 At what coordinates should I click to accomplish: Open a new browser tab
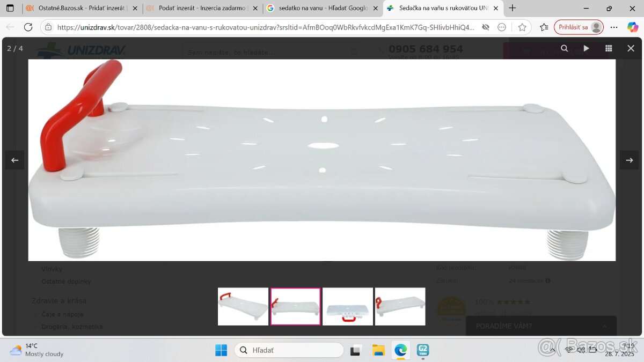pyautogui.click(x=513, y=8)
